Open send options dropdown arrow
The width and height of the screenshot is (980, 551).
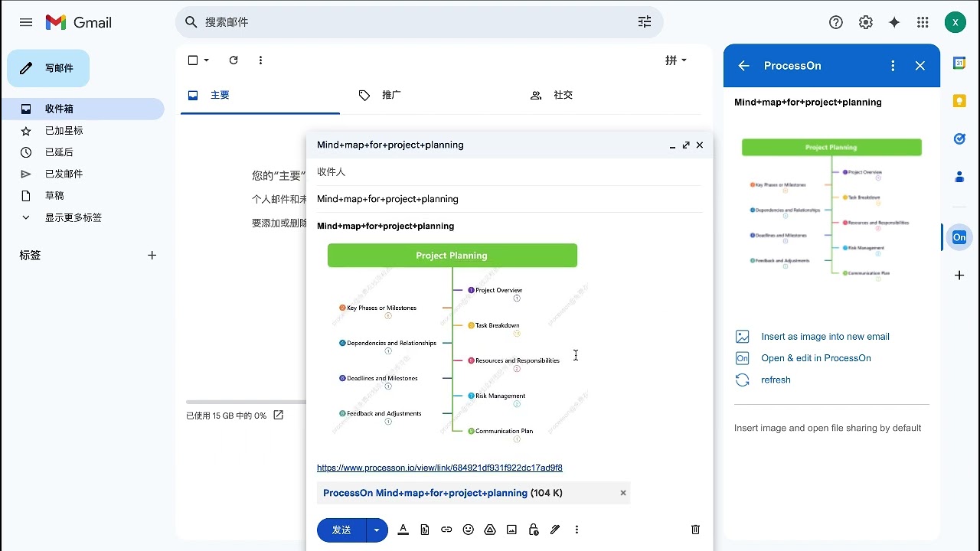pyautogui.click(x=377, y=530)
